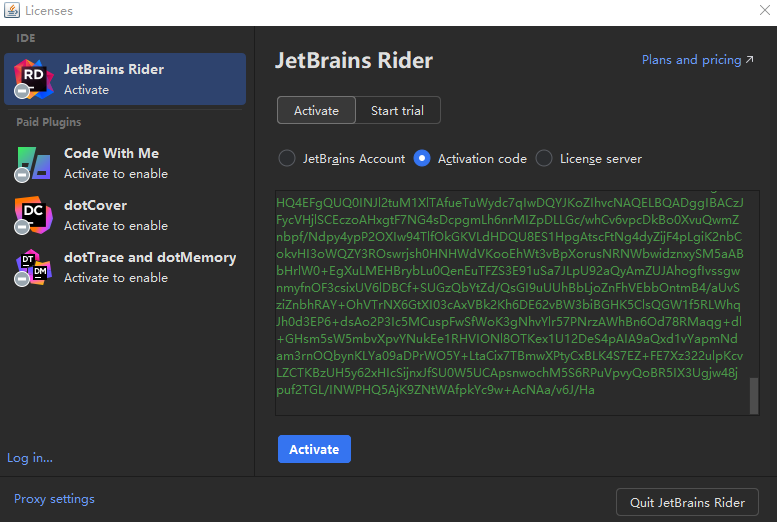This screenshot has width=777, height=522.
Task: Click the IDE section label
Action: coord(26,38)
